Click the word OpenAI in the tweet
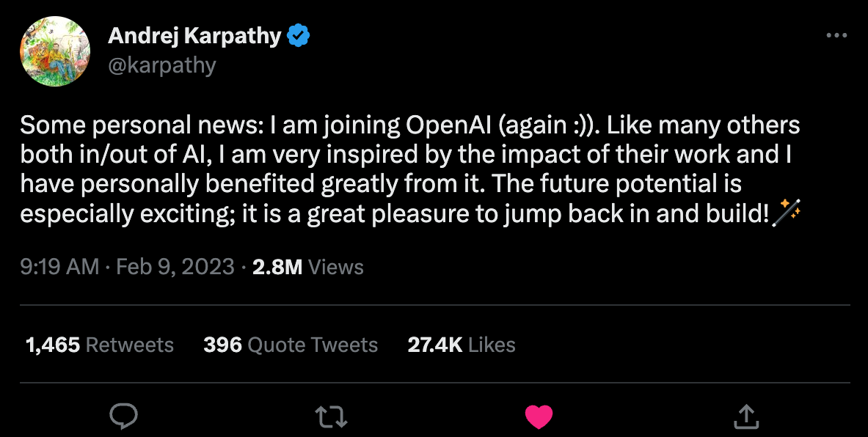 [449, 126]
